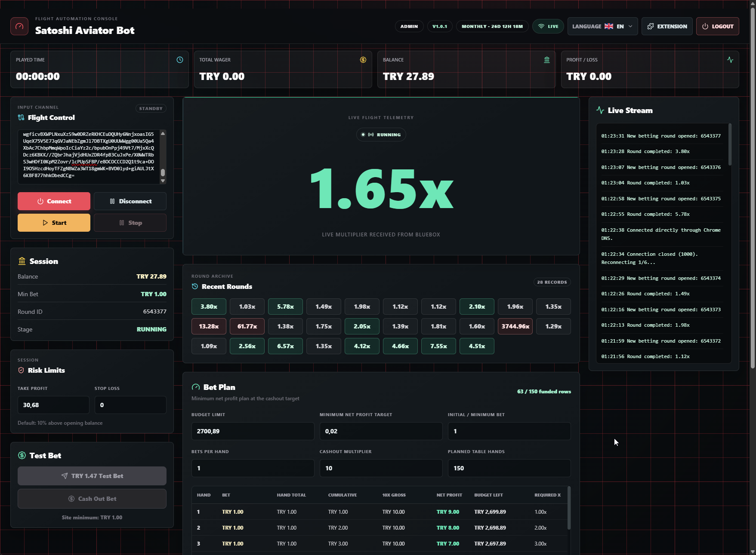Click the STANDBY badge in Flight Control
Screen dimensions: 756x555
pos(151,108)
